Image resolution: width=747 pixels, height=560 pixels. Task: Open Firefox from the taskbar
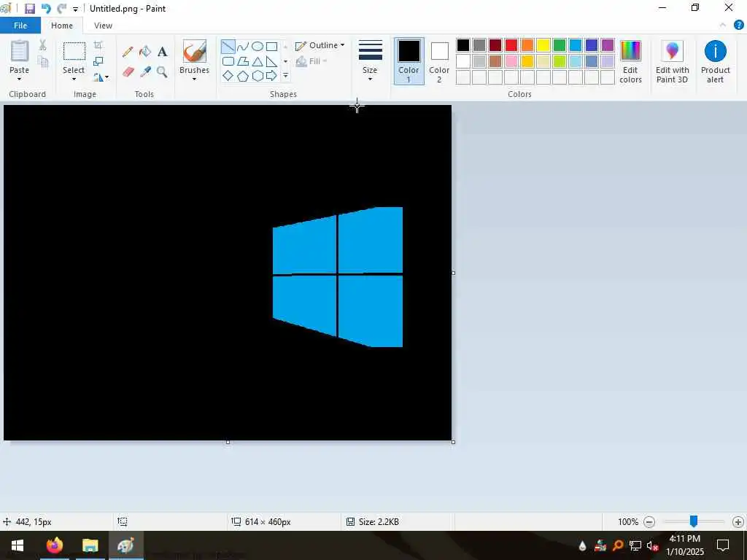pos(54,545)
